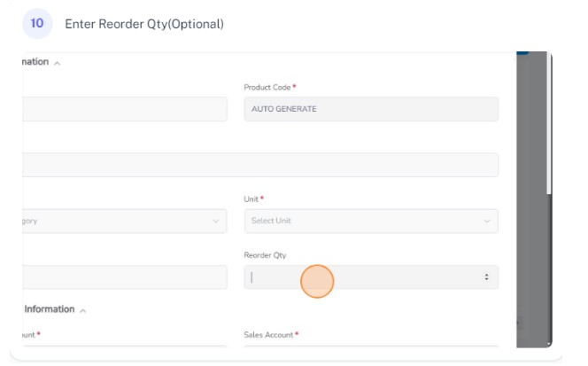Open the Select Unit dropdown
Viewport: 588px width, 366px height.
[x=371, y=221]
